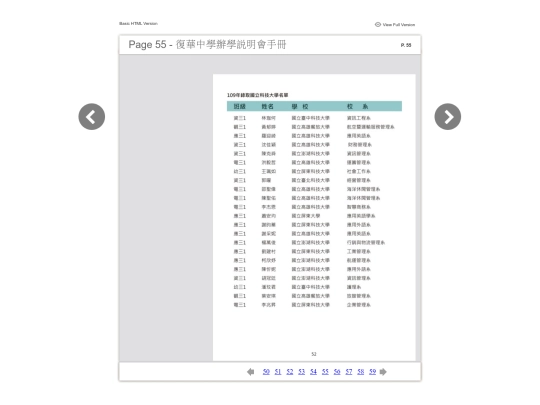Click the eye icon beside View Full Version

[377, 24]
